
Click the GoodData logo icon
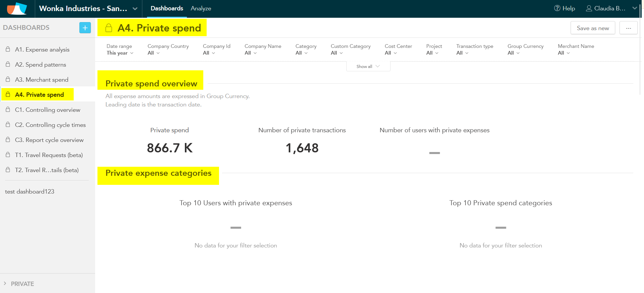tap(17, 9)
